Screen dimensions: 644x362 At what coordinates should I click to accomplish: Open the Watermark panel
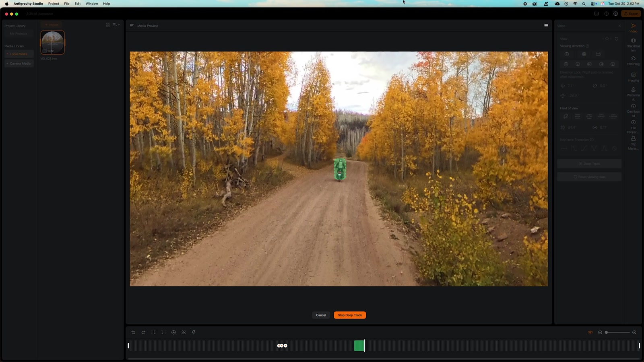[x=633, y=94]
